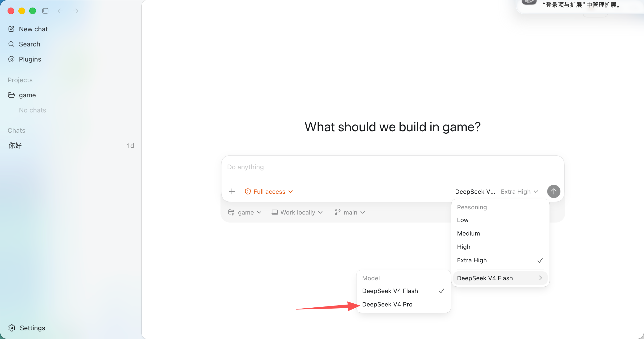The image size is (644, 339).
Task: Click the notification's System Settings gear icon
Action: [x=529, y=2]
